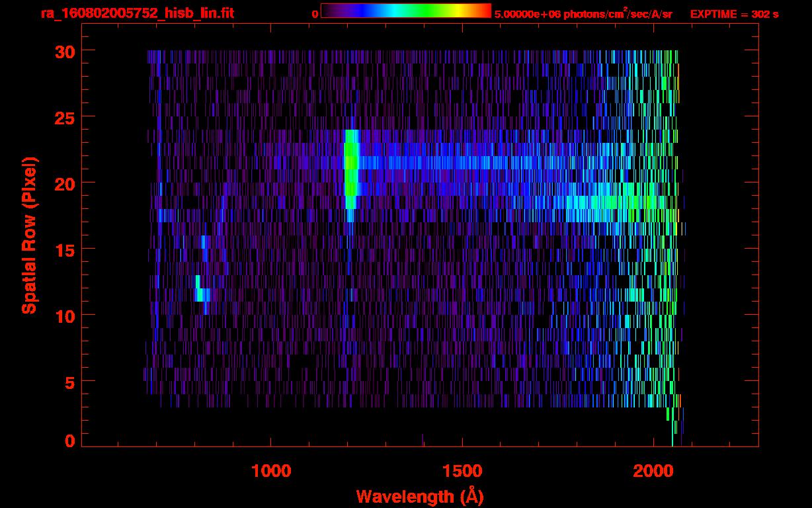Screen dimensions: 812x508
Task: Click x-axis tick label 2000
Action: pos(653,471)
